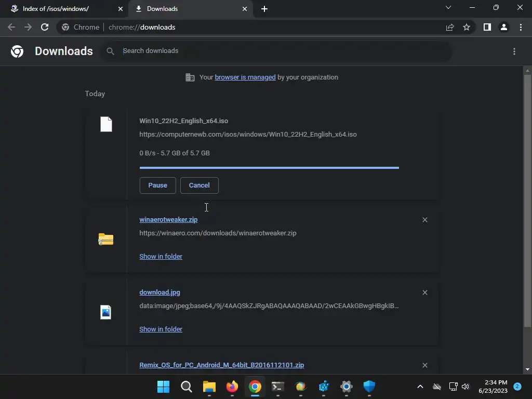
Task: Click the download.jpg image file icon
Action: (106, 312)
